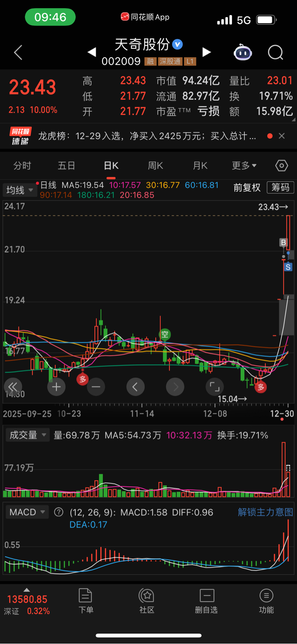Read the 龙虎榜 12-29 news headline
The height and width of the screenshot is (644, 297).
147,136
